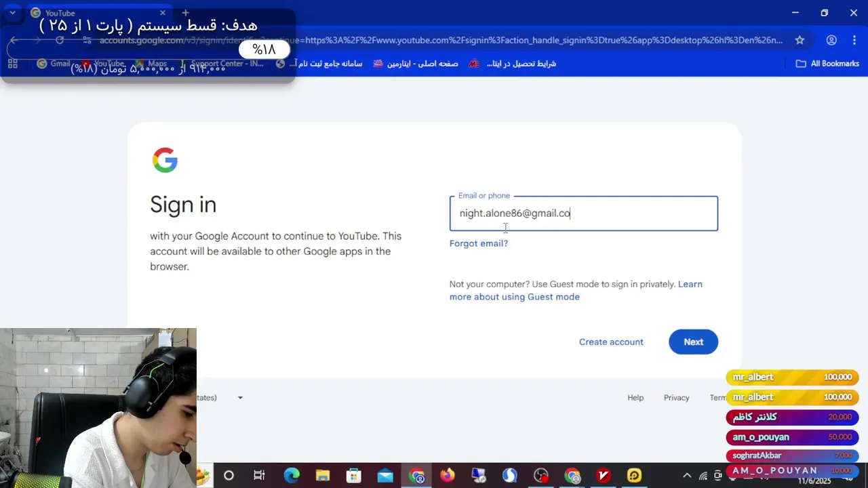Click the highlighted active Chrome taskbar icon
The image size is (868, 488).
[x=416, y=476]
